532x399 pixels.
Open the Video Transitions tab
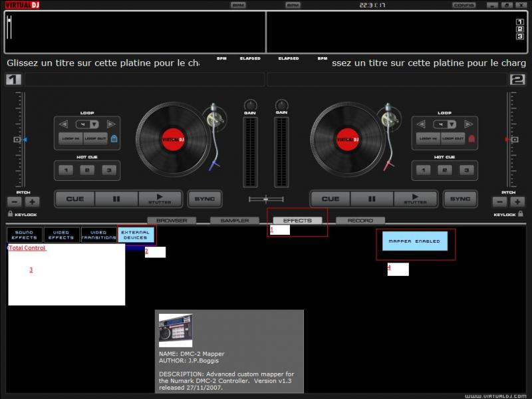pyautogui.click(x=98, y=235)
